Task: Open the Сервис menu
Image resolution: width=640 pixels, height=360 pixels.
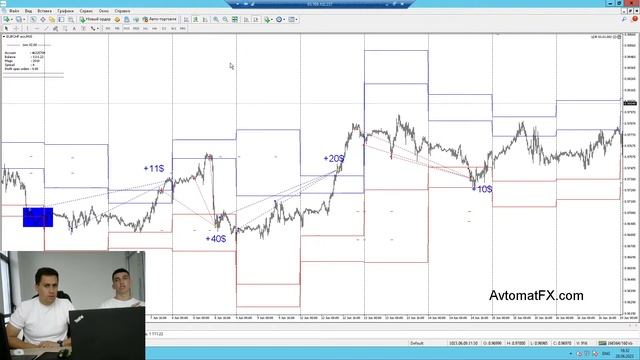Action: pos(86,11)
